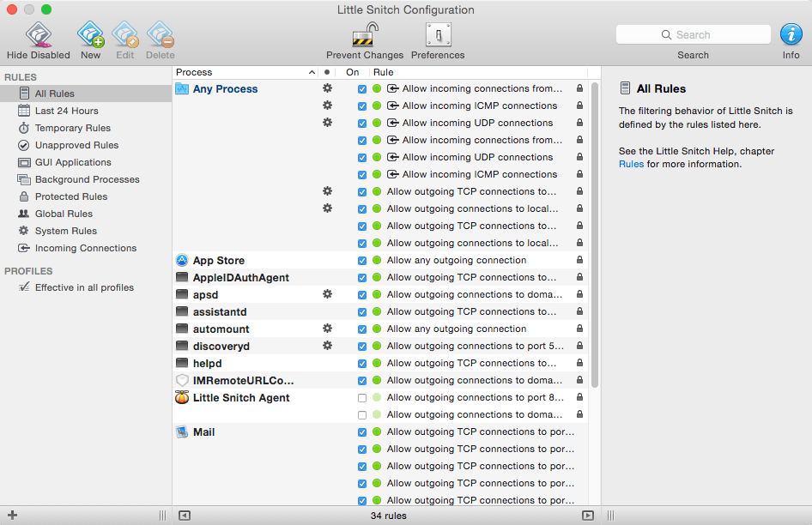Screen dimensions: 812x525
Task: Click the Prevent Changes lock icon
Action: click(x=365, y=34)
